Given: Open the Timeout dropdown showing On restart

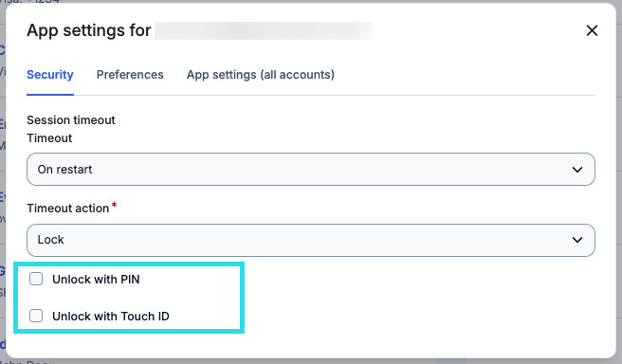Looking at the screenshot, I should pyautogui.click(x=311, y=170).
